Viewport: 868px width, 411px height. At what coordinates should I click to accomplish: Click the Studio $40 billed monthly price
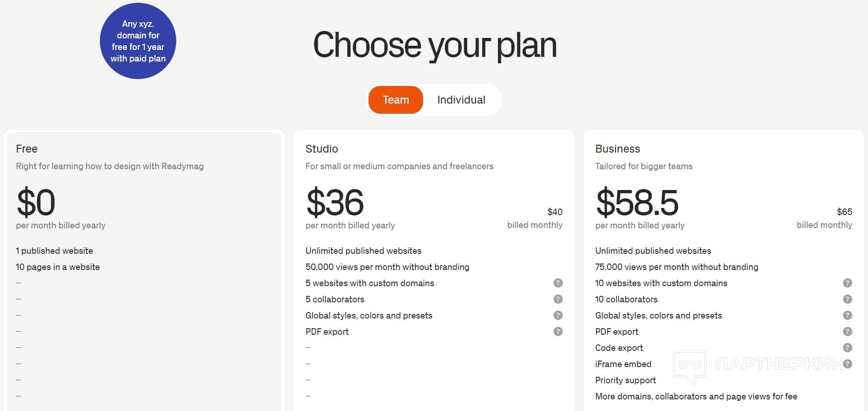[554, 212]
